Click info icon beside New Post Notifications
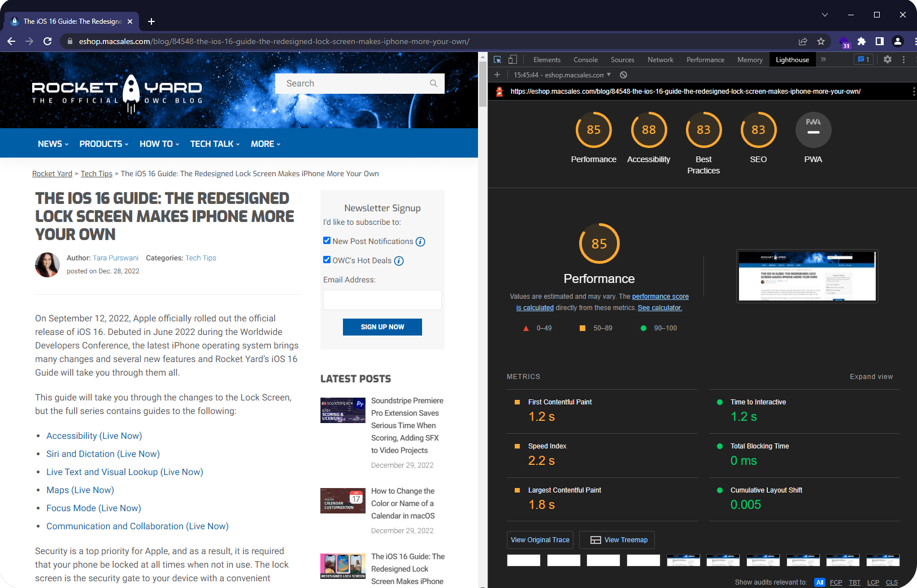Viewport: 917px width, 588px height. pos(420,242)
